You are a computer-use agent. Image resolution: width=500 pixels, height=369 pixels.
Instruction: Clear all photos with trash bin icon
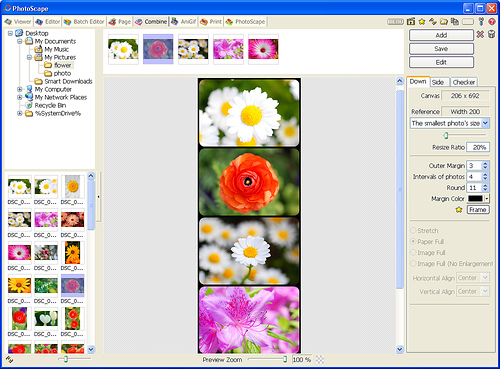coord(491,34)
